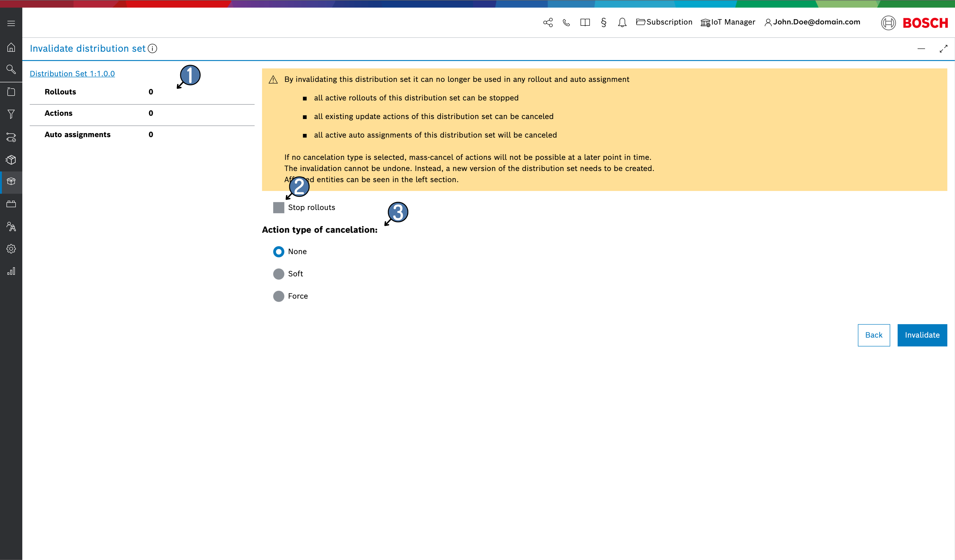The image size is (955, 560).
Task: Open the bar chart statistics icon
Action: pyautogui.click(x=11, y=271)
